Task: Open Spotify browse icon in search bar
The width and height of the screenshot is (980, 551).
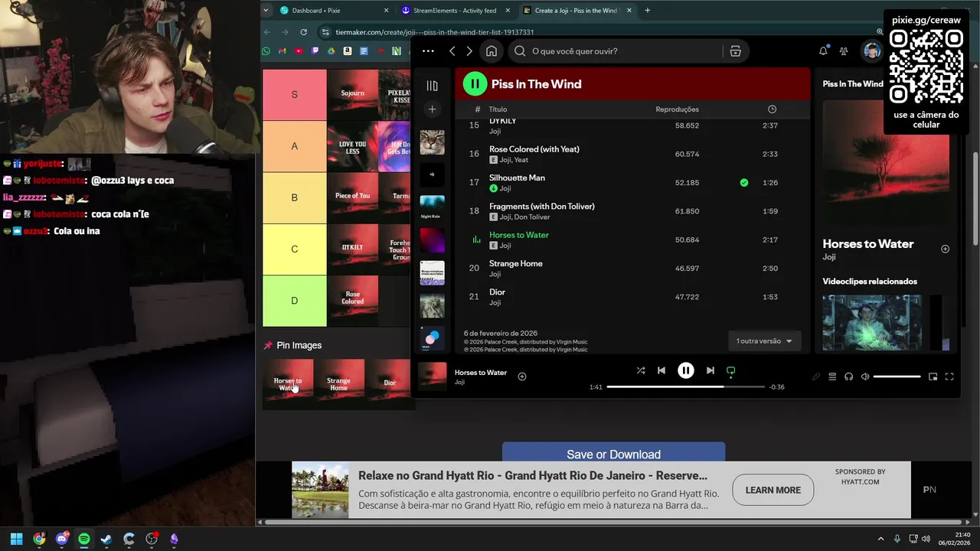Action: (x=735, y=51)
